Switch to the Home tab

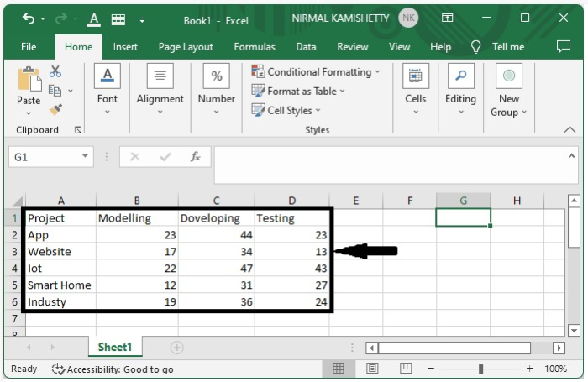tap(78, 47)
